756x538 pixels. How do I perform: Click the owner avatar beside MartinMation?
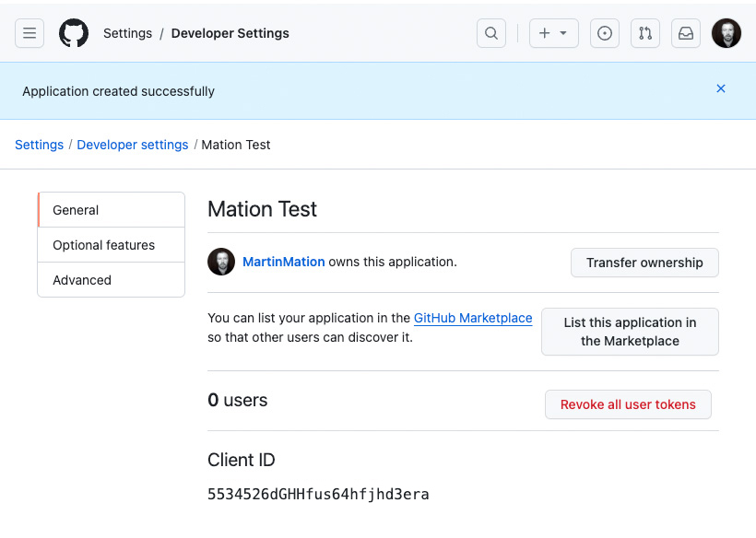(221, 262)
